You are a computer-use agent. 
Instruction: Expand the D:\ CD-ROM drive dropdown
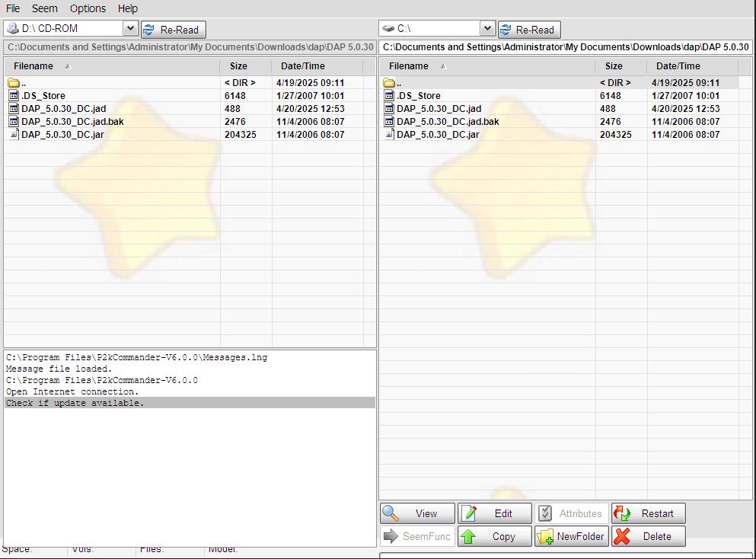tap(130, 28)
